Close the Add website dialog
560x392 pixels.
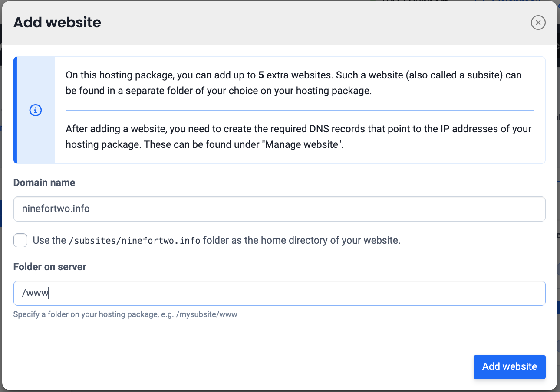[538, 23]
